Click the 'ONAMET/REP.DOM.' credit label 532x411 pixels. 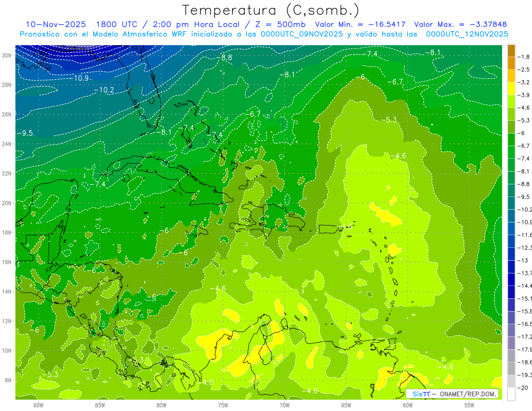pos(467,394)
